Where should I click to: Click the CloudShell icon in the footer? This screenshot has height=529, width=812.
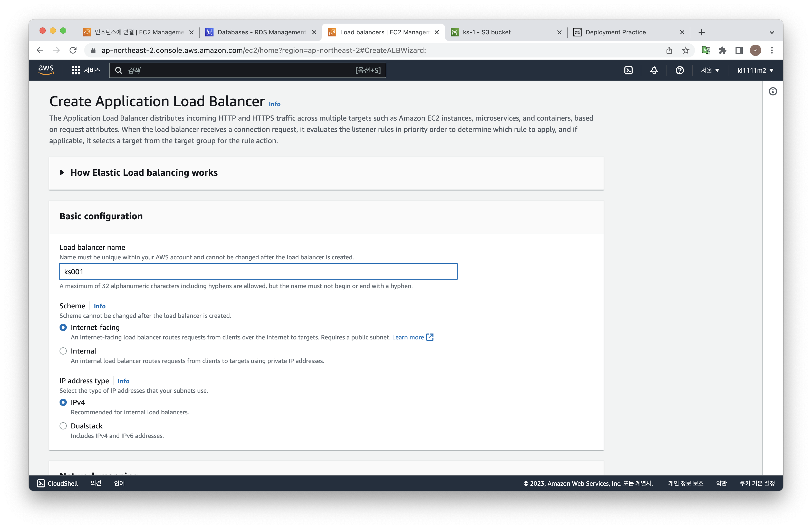pos(41,483)
